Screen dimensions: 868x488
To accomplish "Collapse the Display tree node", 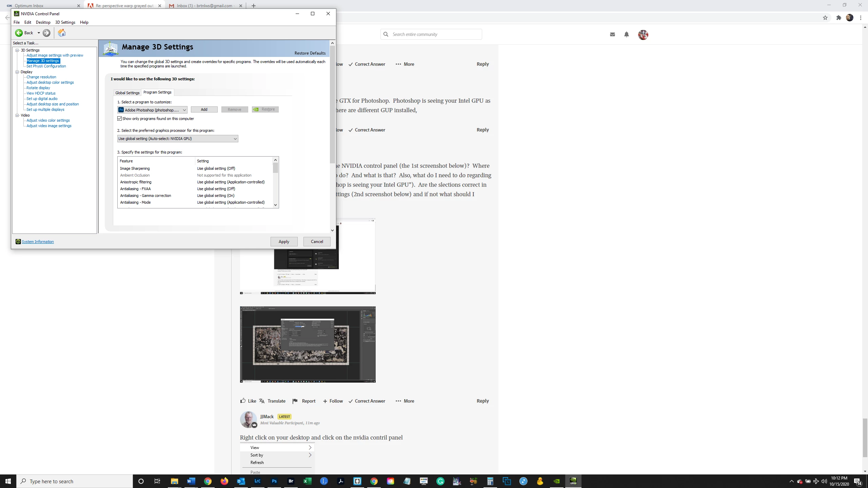I will pos(17,72).
